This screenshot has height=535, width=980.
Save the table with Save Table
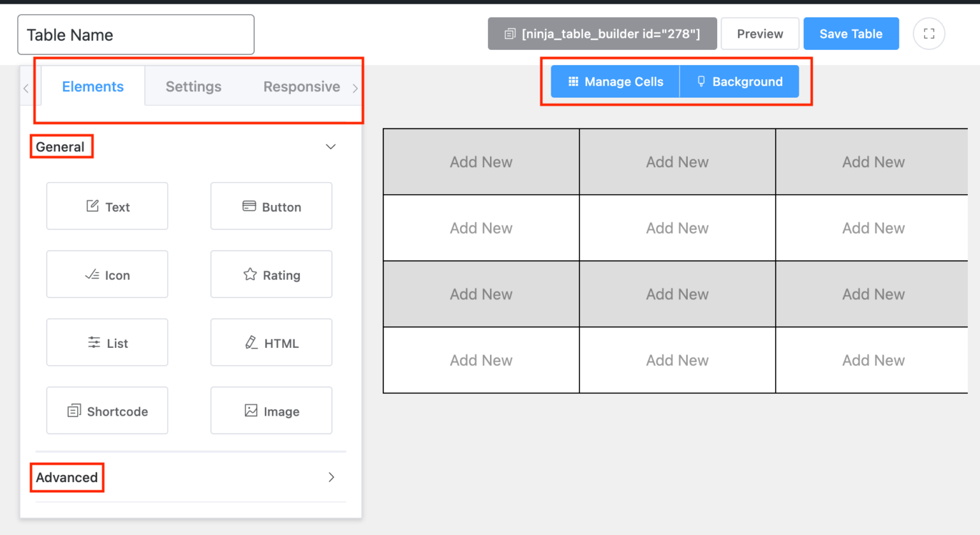851,33
